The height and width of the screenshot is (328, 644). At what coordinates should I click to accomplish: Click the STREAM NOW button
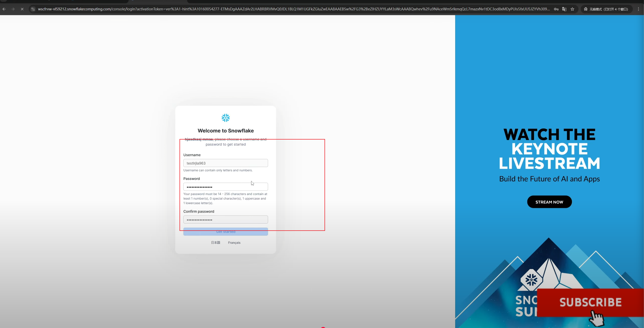[549, 202]
